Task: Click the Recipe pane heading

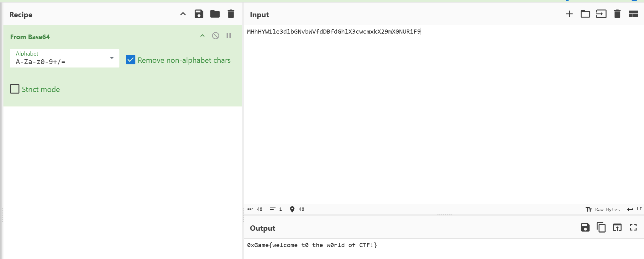Action: (21, 15)
